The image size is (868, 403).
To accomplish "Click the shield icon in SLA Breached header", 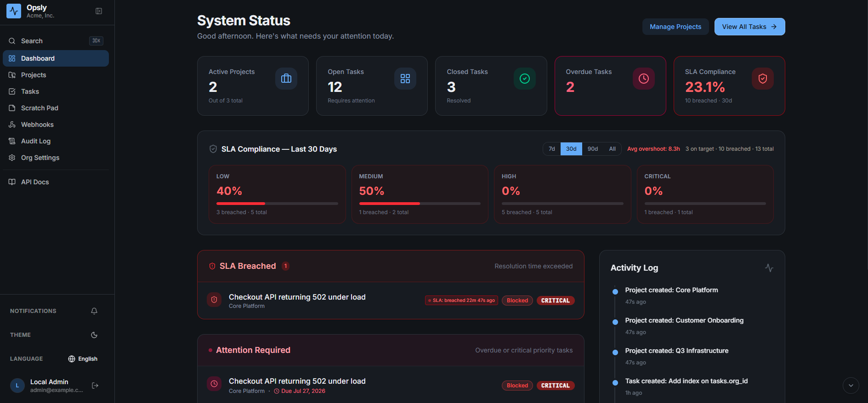I will [212, 266].
